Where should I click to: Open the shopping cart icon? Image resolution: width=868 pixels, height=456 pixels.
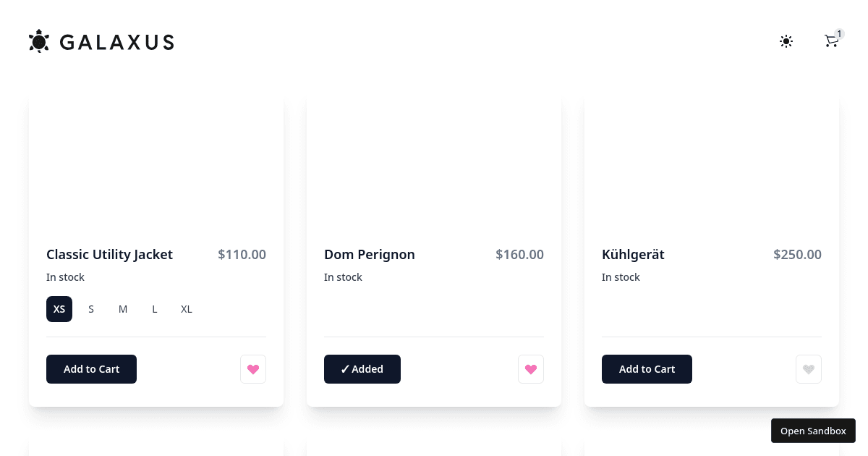point(831,42)
